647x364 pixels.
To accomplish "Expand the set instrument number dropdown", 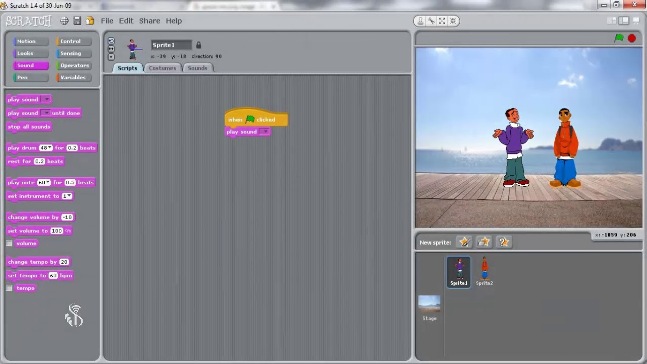I will point(67,196).
